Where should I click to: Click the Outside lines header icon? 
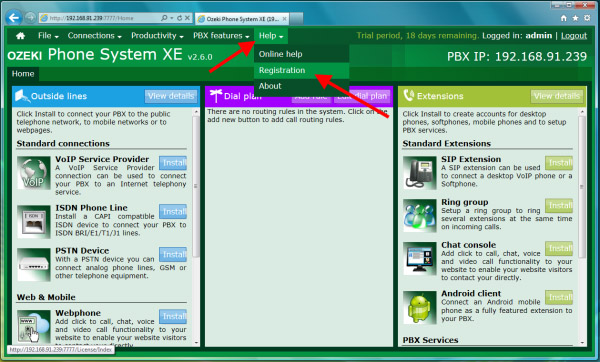(22, 96)
